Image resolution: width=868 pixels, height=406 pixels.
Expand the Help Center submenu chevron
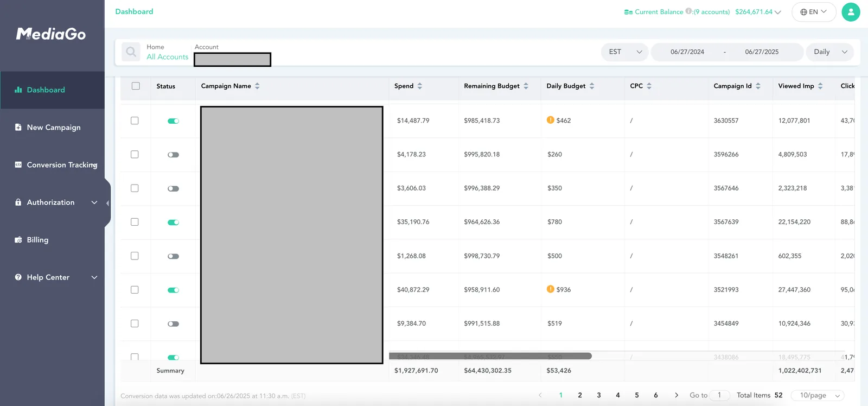pos(94,277)
